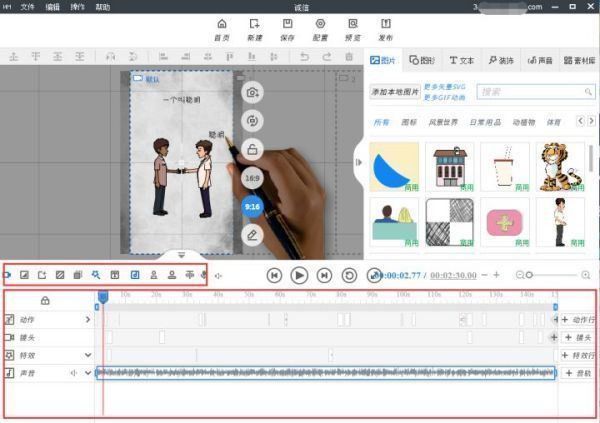Show previous categories with left chevron
The height and width of the screenshot is (423, 600).
coord(580,121)
